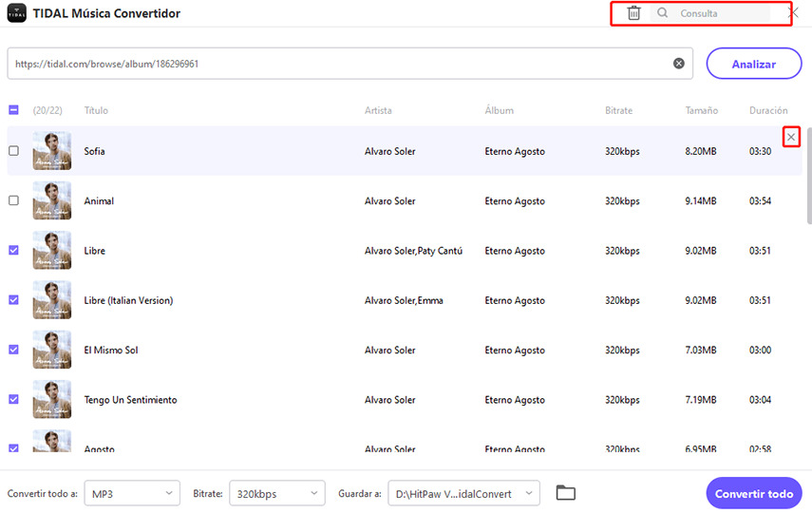Screen dimensions: 812x513
Task: Click the 03:00 duration value
Action: coord(760,351)
